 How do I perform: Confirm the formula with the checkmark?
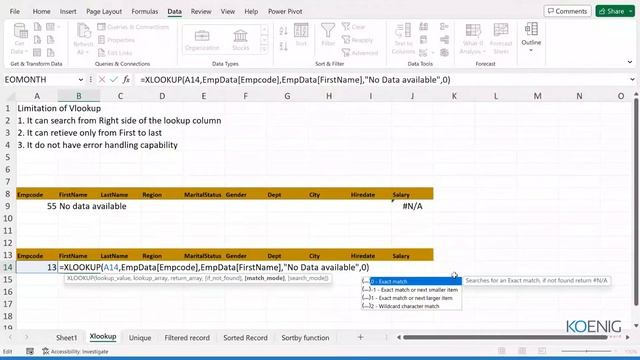114,80
